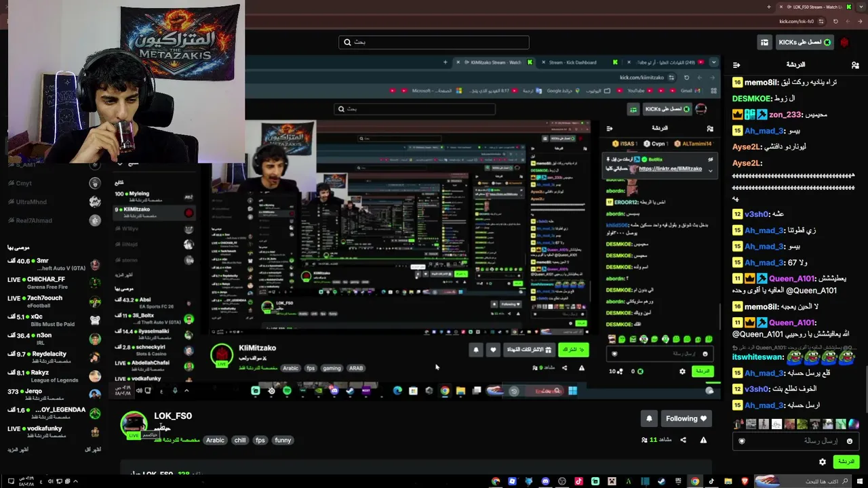This screenshot has width=868, height=488.
Task: Open chat settings with the gear icon
Action: click(x=823, y=462)
